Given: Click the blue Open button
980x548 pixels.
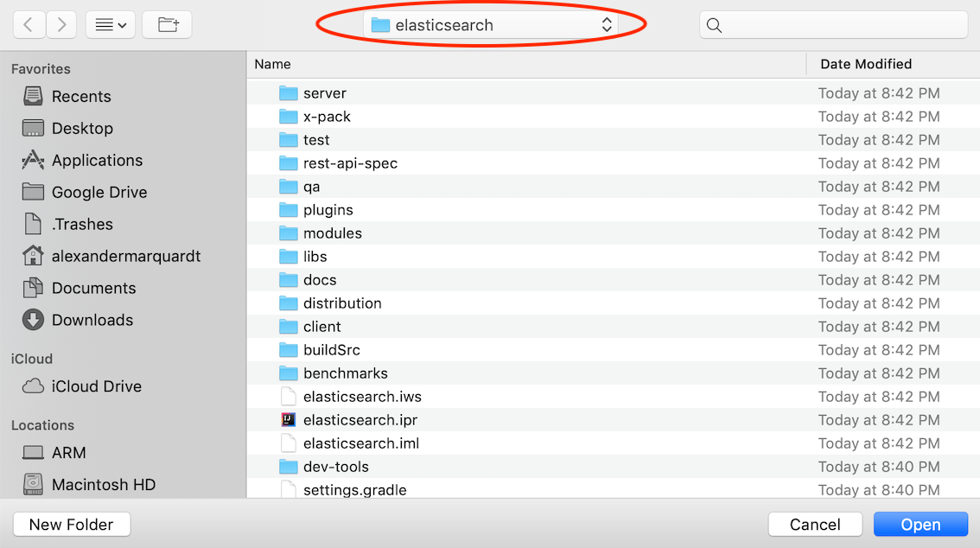Looking at the screenshot, I should pyautogui.click(x=920, y=525).
